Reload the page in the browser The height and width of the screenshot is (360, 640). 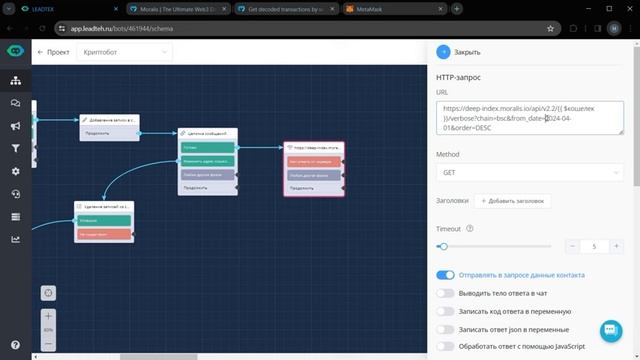42,29
